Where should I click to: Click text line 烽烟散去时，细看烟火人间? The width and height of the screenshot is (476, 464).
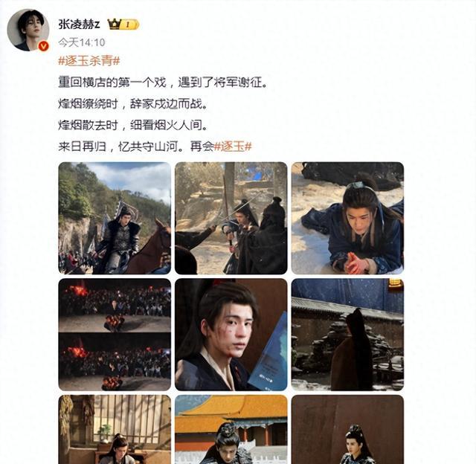click(x=133, y=126)
